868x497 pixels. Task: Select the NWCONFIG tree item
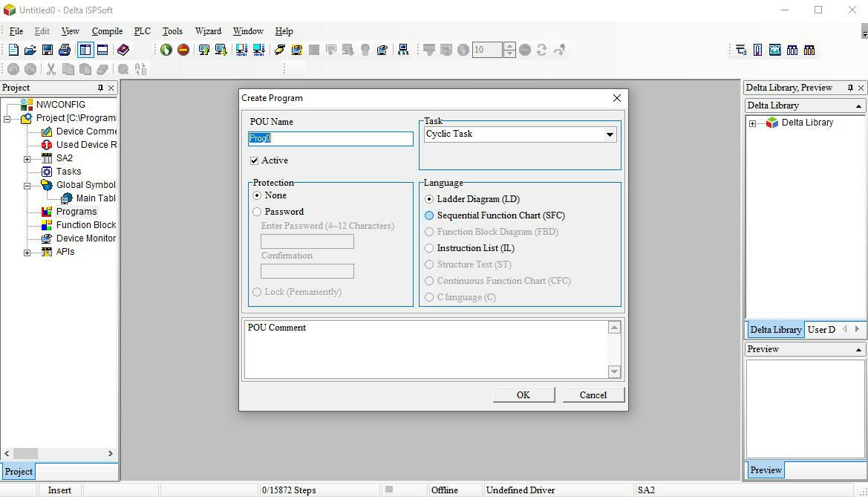(60, 105)
